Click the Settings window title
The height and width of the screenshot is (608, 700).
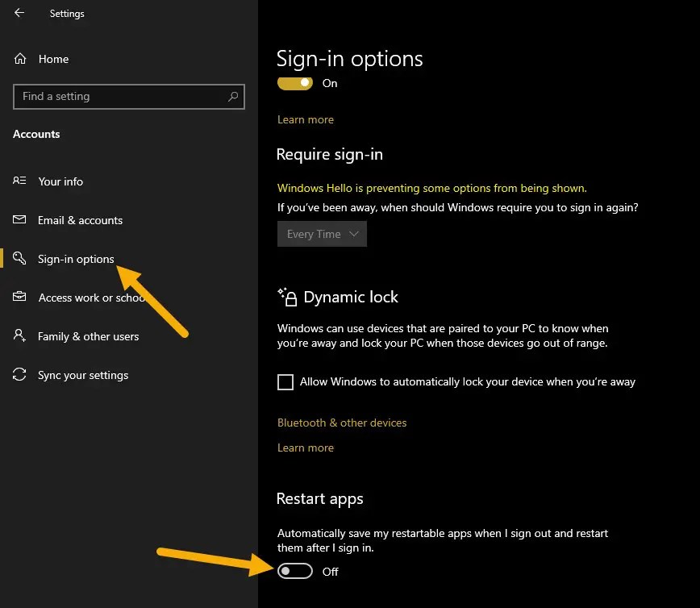(x=67, y=14)
